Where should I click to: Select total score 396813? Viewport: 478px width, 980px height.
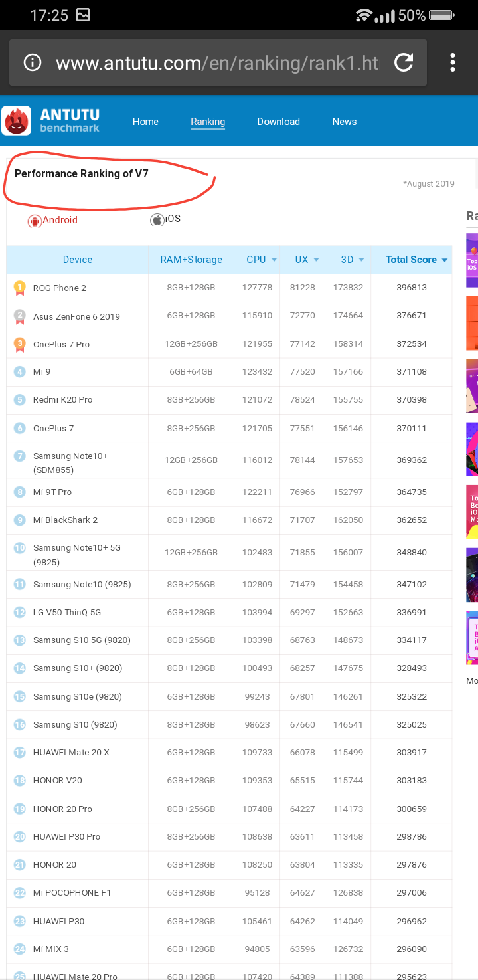click(412, 288)
